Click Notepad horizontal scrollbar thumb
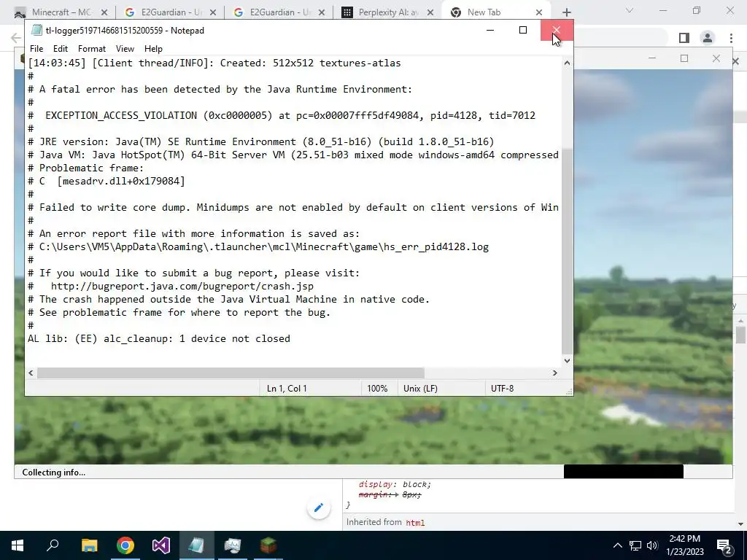This screenshot has width=747, height=560. (231, 373)
